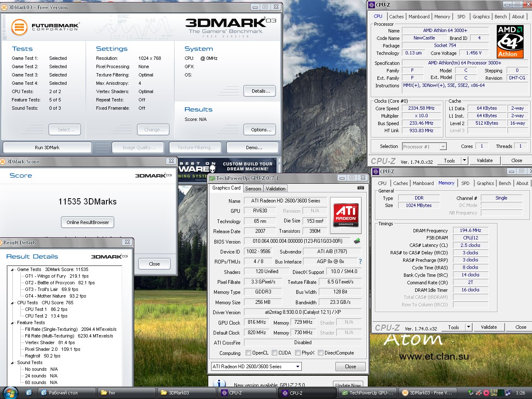This screenshot has width=532, height=399.
Task: Select Pixel Shader 2.0 109.1 fps row
Action: pyautogui.click(x=52, y=349)
